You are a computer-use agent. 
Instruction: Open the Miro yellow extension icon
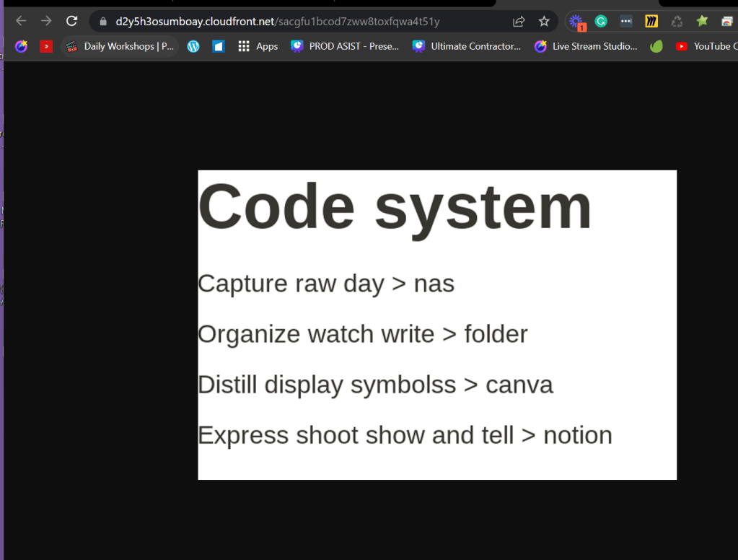pyautogui.click(x=651, y=21)
